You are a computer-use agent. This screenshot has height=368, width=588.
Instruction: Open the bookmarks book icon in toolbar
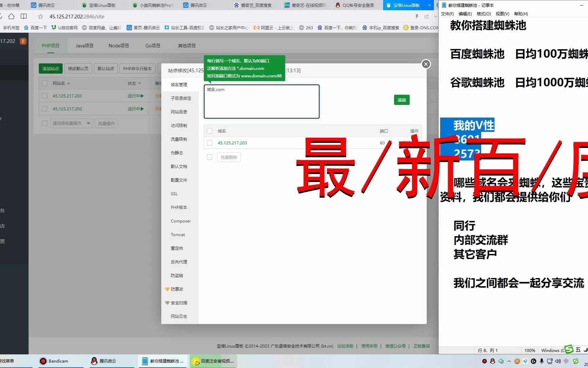(23, 16)
